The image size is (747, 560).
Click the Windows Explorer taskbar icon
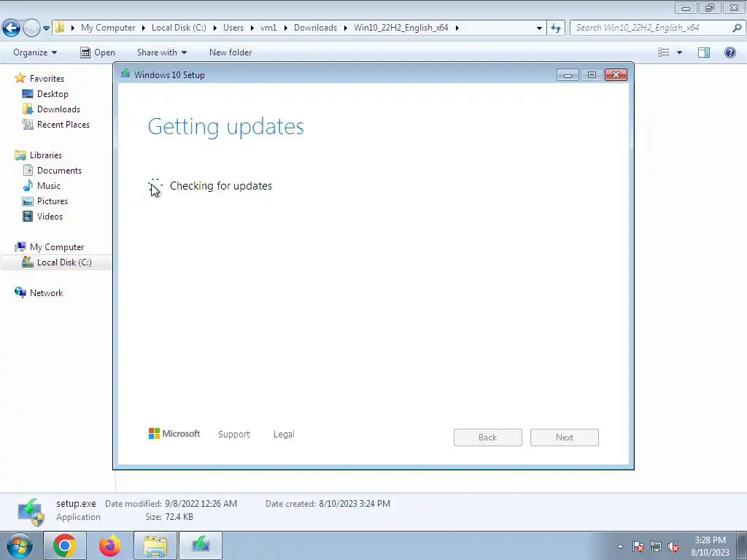(155, 545)
